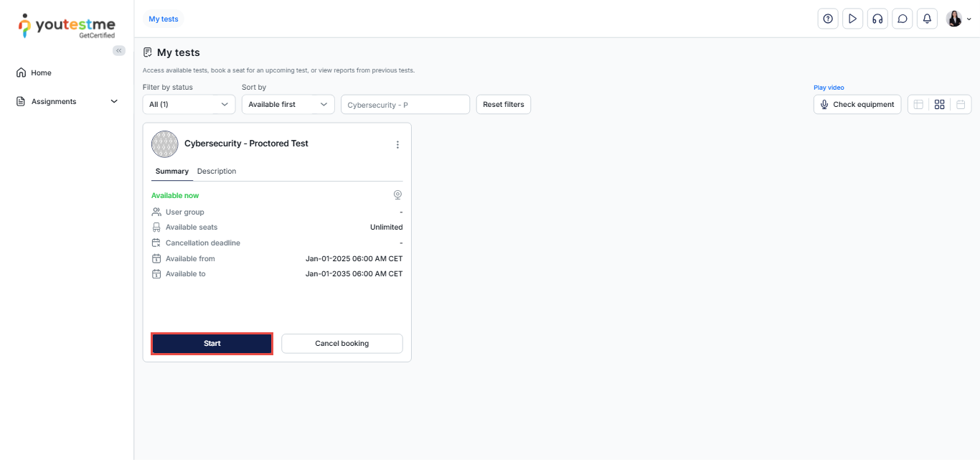Open the three-dot menu on test card

pos(397,144)
